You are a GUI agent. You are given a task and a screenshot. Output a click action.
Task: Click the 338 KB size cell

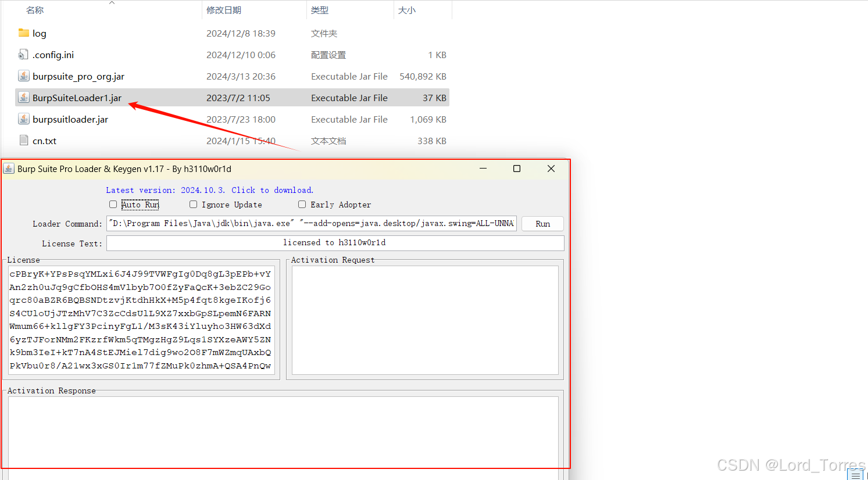coord(432,141)
